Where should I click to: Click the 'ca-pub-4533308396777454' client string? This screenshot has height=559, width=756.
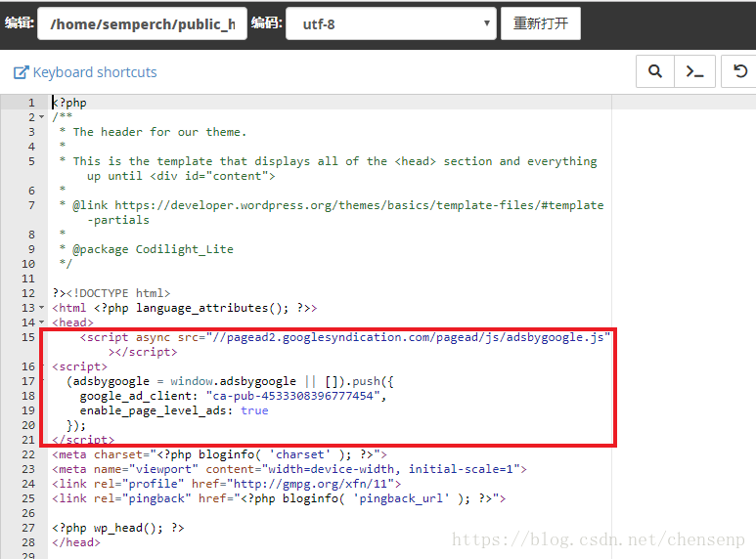coord(292,396)
